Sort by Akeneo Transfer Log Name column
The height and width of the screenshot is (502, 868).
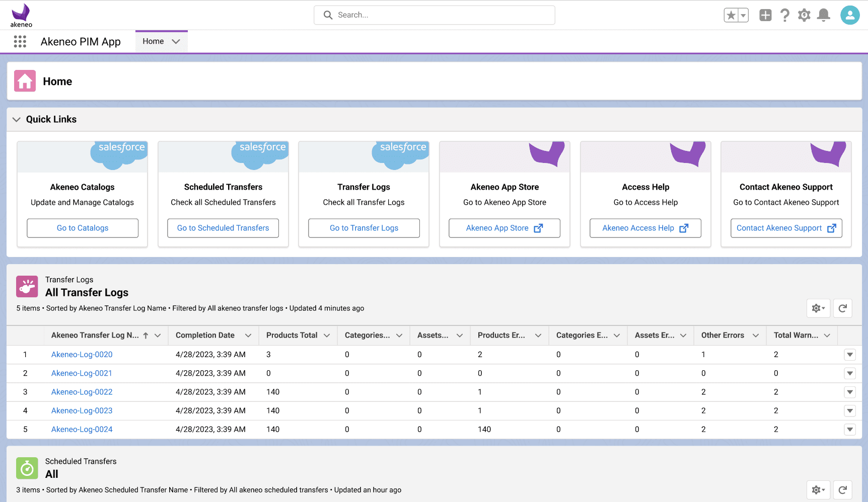point(95,335)
